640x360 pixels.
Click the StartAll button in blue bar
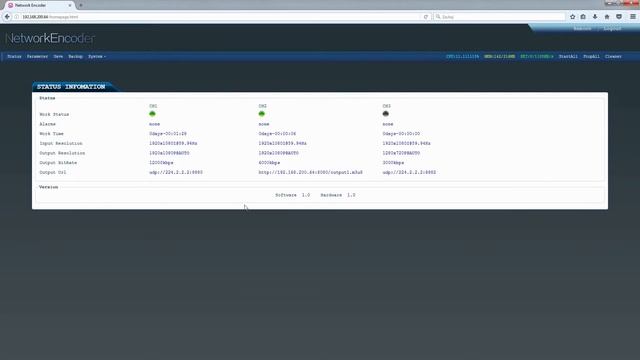click(x=568, y=56)
